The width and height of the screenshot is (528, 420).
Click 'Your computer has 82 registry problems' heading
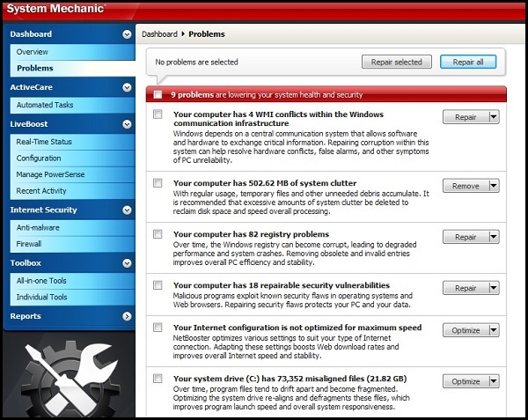click(251, 234)
